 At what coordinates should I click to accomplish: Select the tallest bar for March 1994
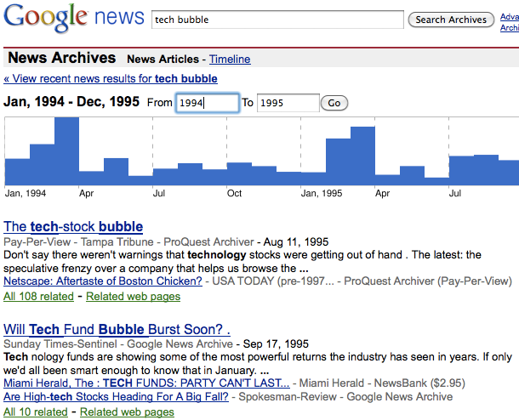(x=66, y=151)
